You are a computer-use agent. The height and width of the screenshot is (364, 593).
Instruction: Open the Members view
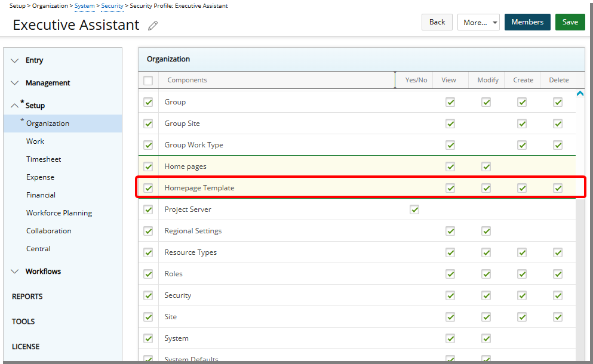[527, 21]
